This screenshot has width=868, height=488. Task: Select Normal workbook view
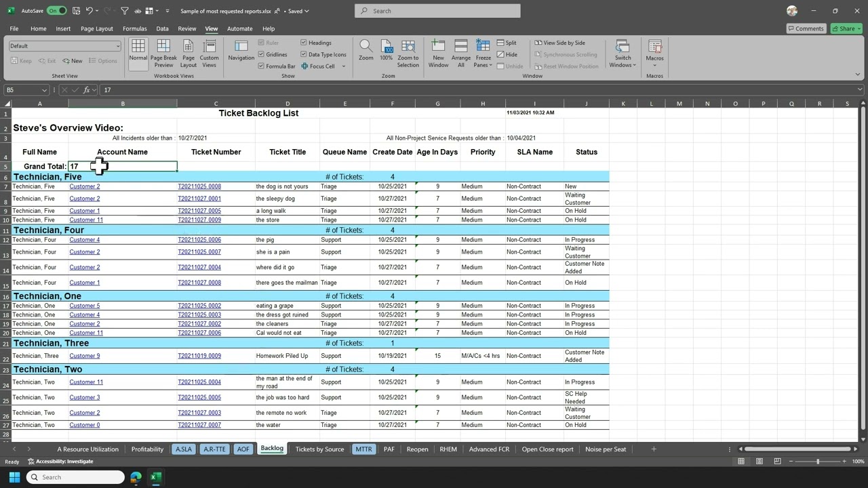click(138, 52)
